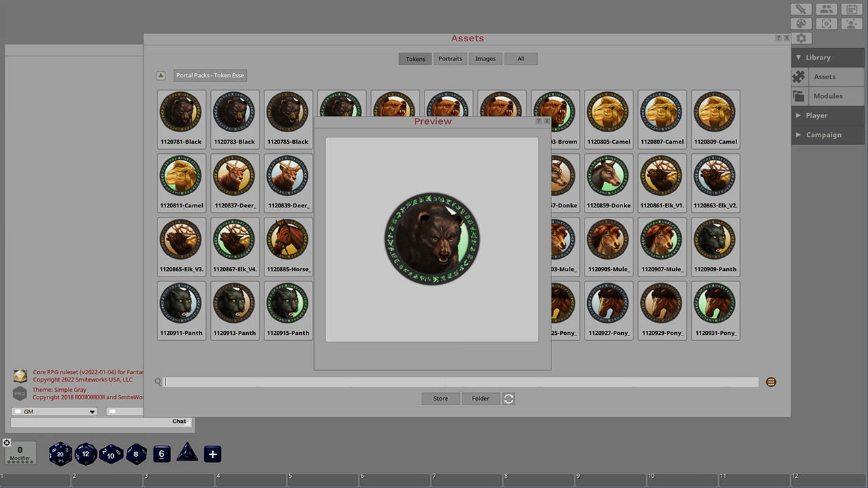Switch to the Images tab in Assets

click(x=486, y=58)
